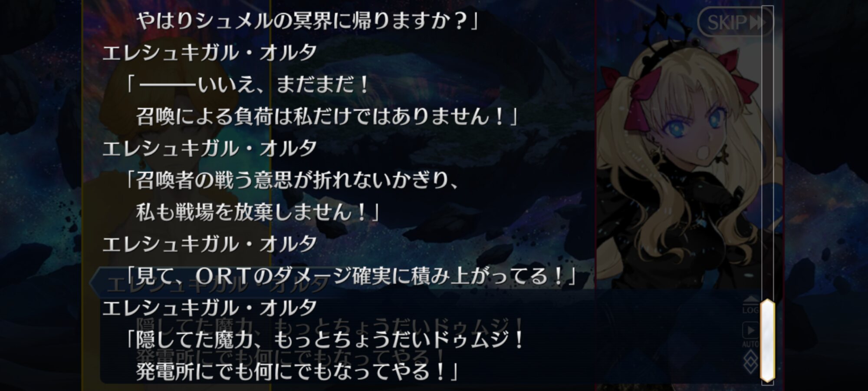Click the fast-forward arrows on SKIP
The width and height of the screenshot is (868, 391).
[x=757, y=22]
